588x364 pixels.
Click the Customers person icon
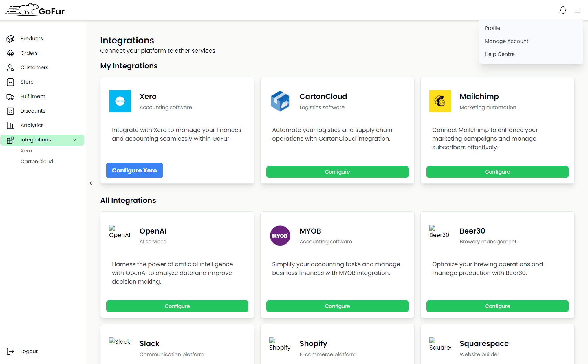pyautogui.click(x=10, y=67)
